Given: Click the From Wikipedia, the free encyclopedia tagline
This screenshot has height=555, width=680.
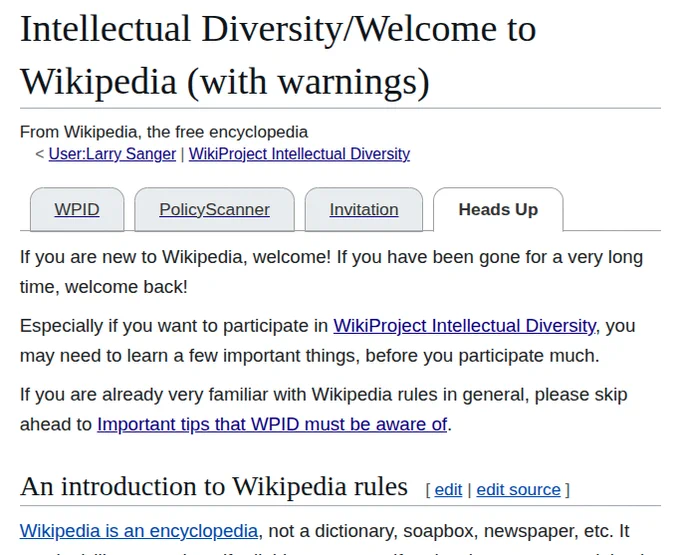Looking at the screenshot, I should (164, 132).
